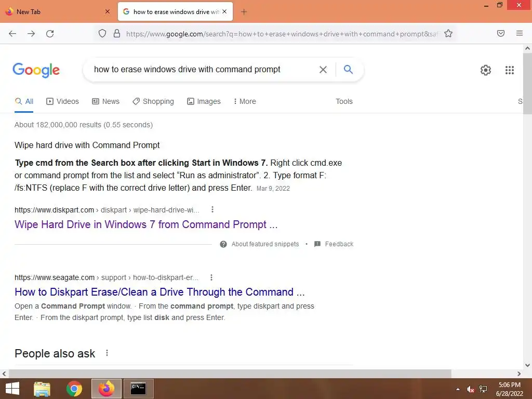Open options for seagate.com result
Image resolution: width=532 pixels, height=399 pixels.
[x=211, y=277]
